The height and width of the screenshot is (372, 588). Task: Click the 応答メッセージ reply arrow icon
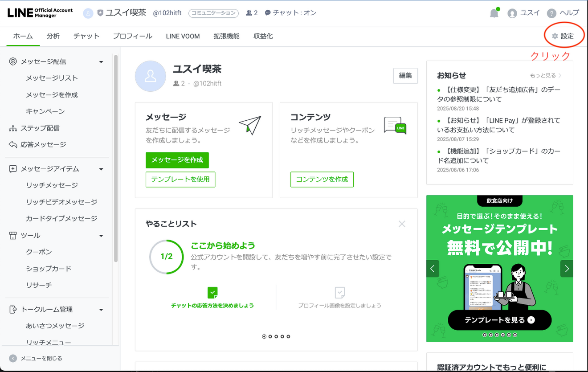(13, 145)
